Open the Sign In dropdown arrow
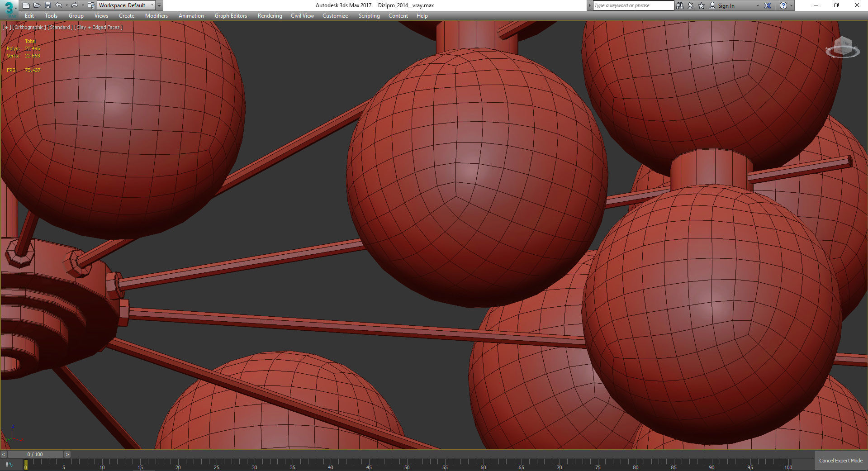 coord(758,5)
